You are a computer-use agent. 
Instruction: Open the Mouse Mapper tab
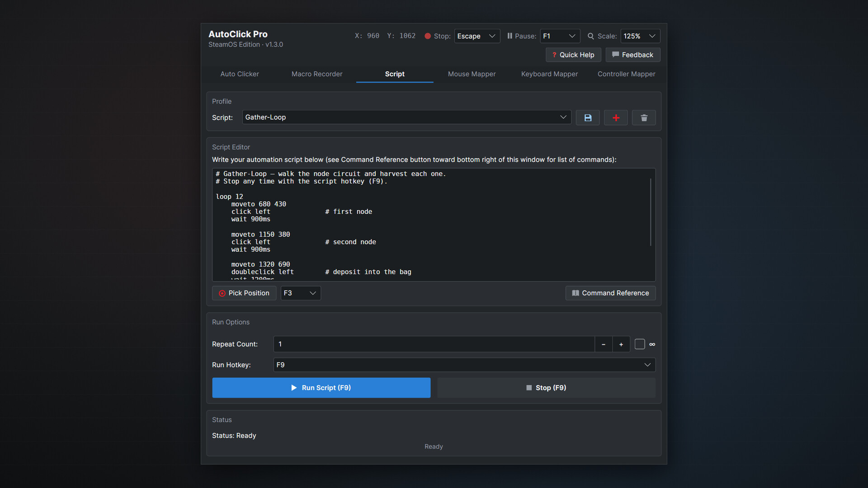click(472, 74)
